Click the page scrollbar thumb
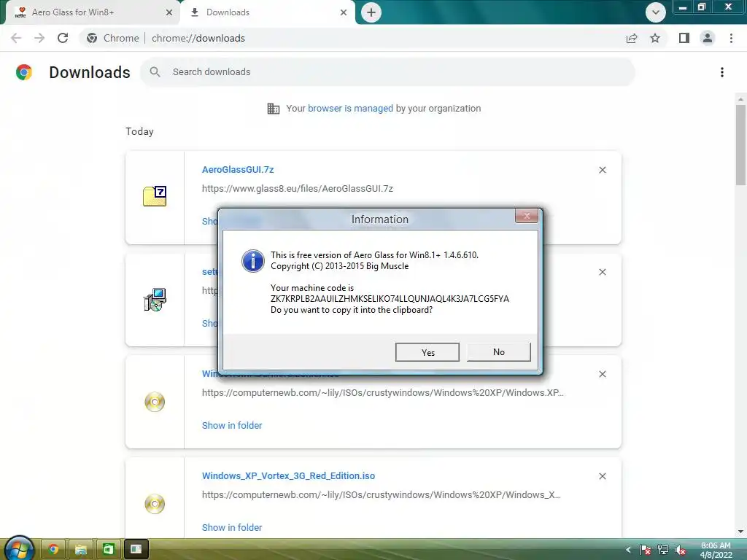 coord(740,145)
